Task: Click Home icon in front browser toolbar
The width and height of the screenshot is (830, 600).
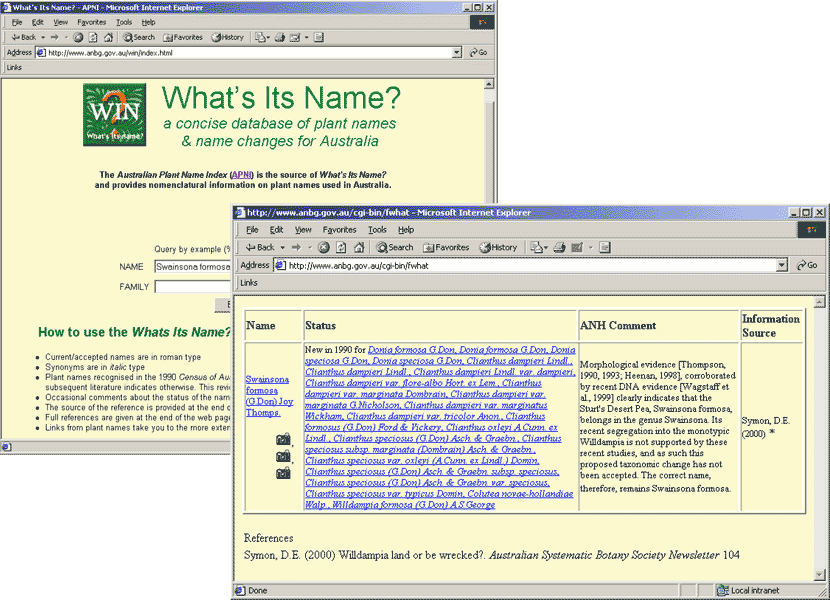Action: tap(357, 247)
